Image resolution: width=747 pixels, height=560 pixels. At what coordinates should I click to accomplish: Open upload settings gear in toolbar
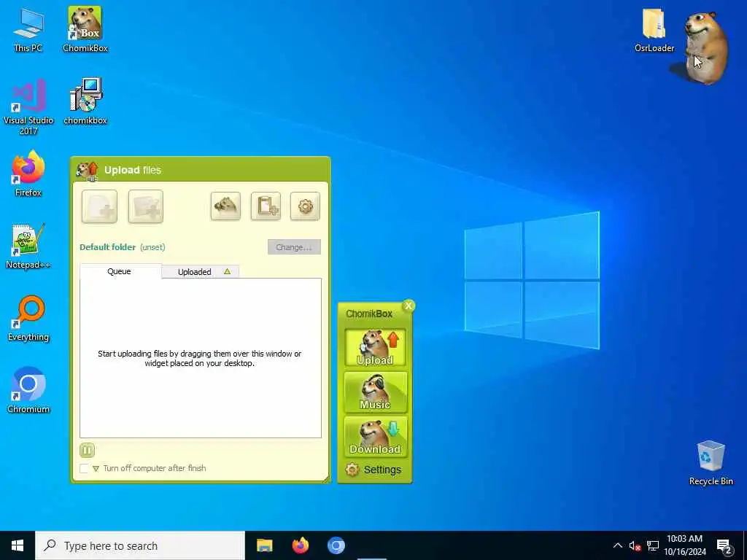[306, 206]
